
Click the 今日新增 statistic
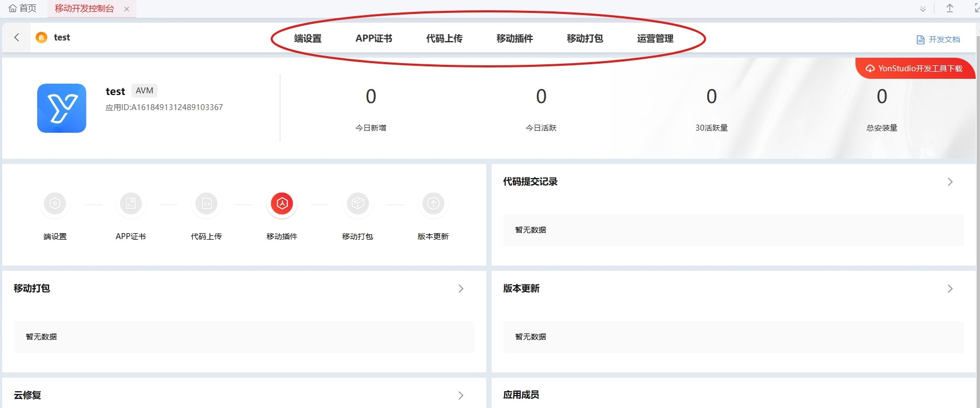(x=371, y=111)
